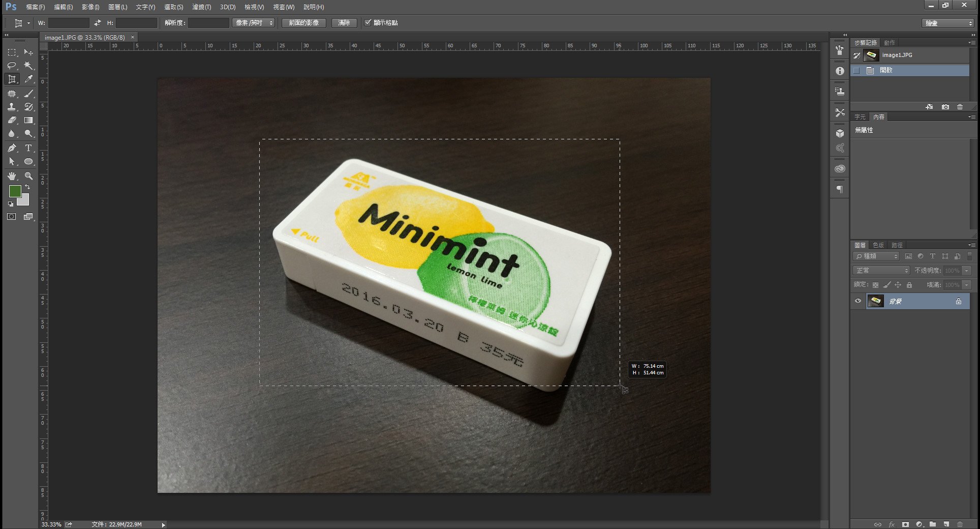Image resolution: width=980 pixels, height=529 pixels.
Task: Select the Dodge tool
Action: (x=28, y=133)
